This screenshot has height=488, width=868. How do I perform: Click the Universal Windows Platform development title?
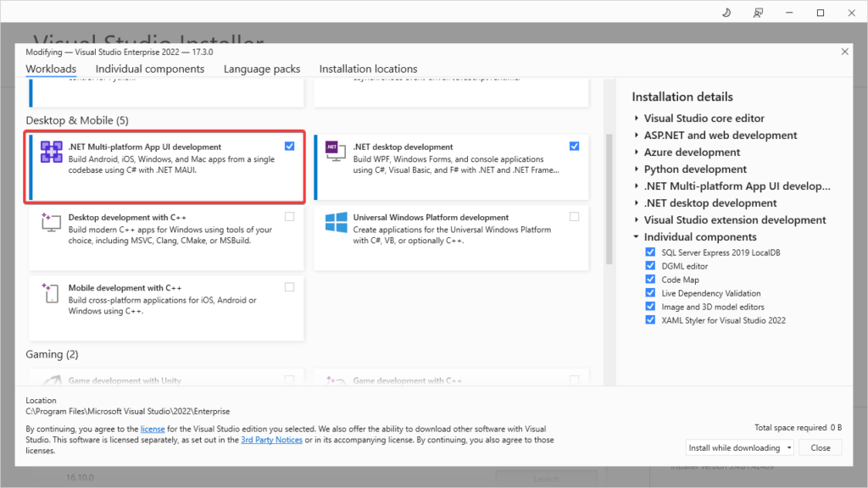[431, 218]
